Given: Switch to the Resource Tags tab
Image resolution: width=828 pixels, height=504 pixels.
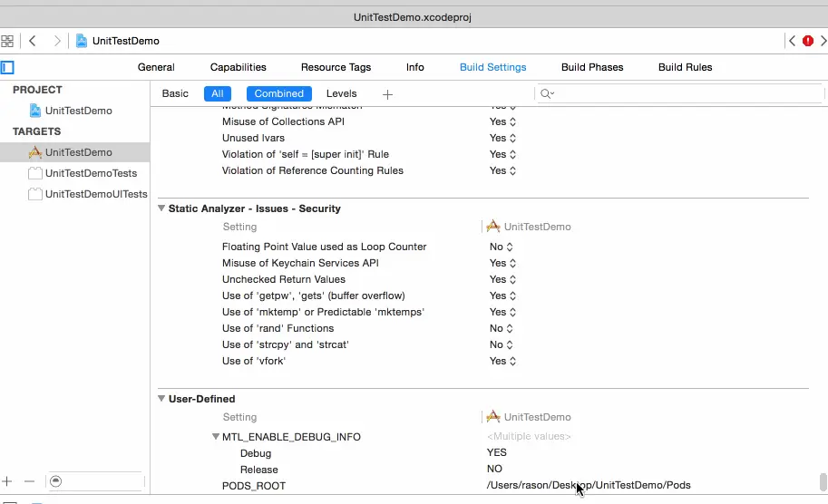Looking at the screenshot, I should pyautogui.click(x=336, y=67).
